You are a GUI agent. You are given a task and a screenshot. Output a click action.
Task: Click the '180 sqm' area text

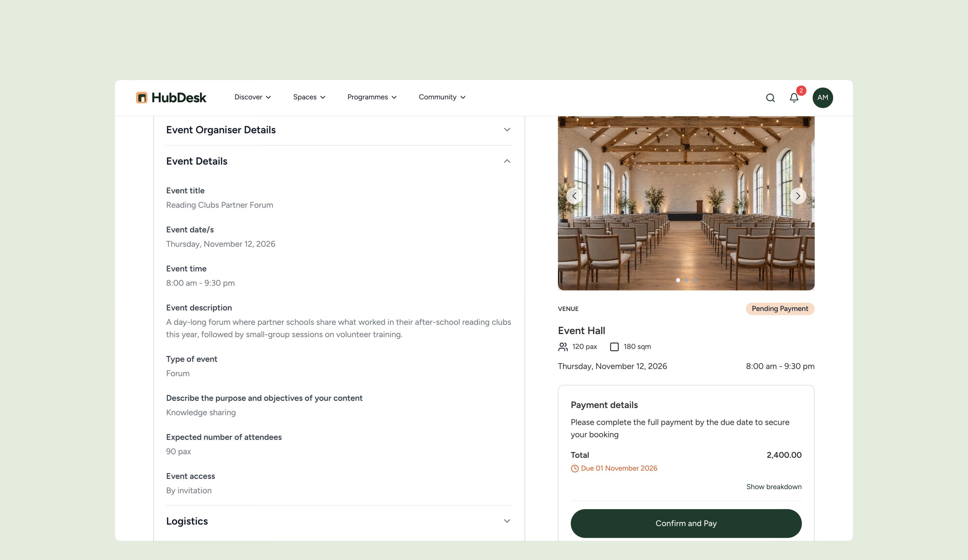pos(637,347)
